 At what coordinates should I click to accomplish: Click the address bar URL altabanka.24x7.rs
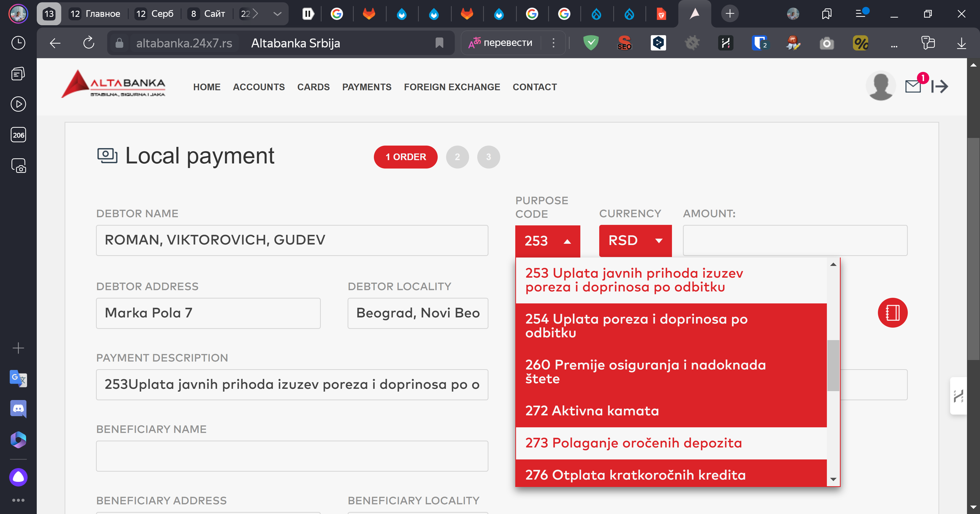184,43
